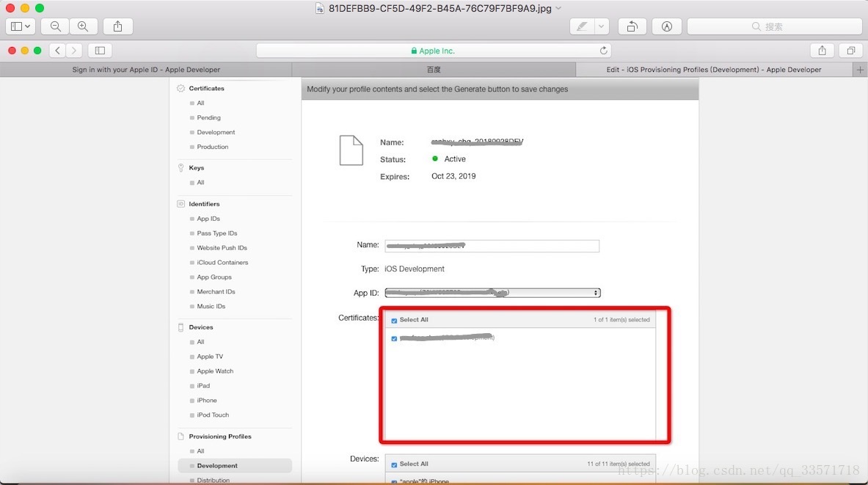
Task: Open Music IDs in sidebar
Action: (x=211, y=306)
